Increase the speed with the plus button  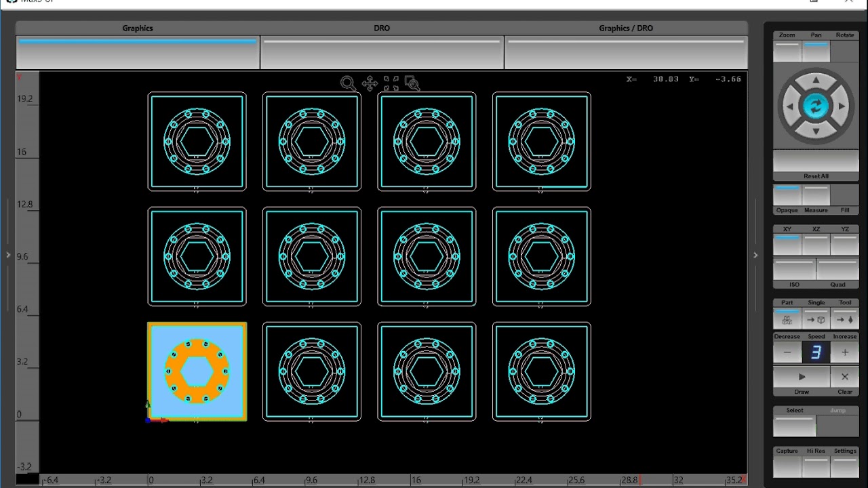[845, 352]
